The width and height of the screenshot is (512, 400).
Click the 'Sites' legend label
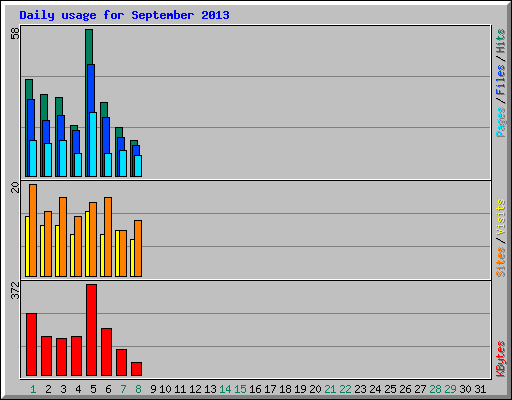click(501, 262)
